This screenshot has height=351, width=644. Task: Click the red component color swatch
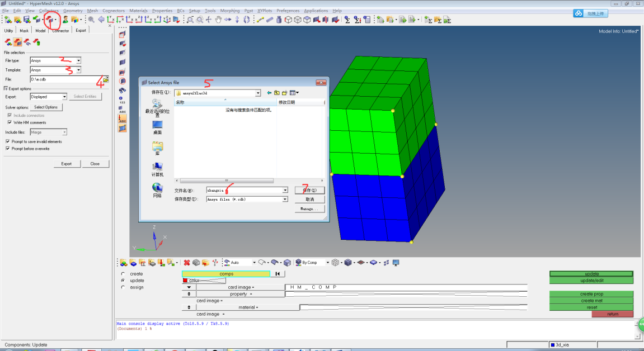click(185, 281)
